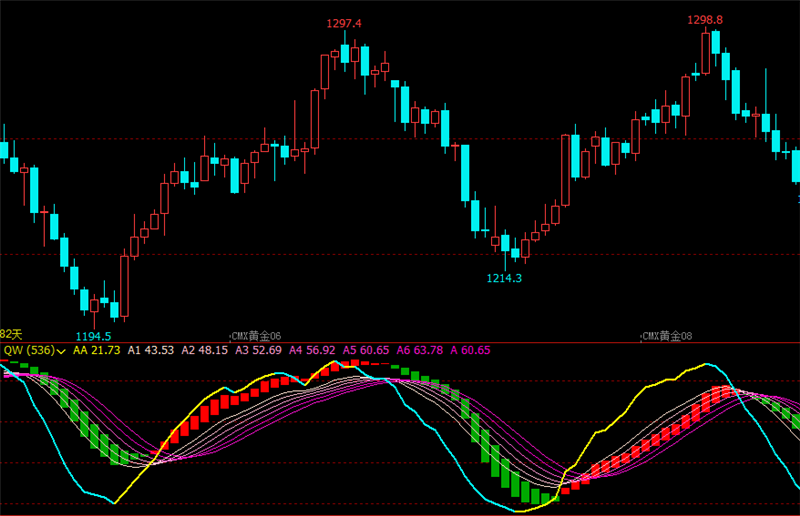Click the 82天 day count label
This screenshot has width=800, height=516.
click(x=11, y=335)
